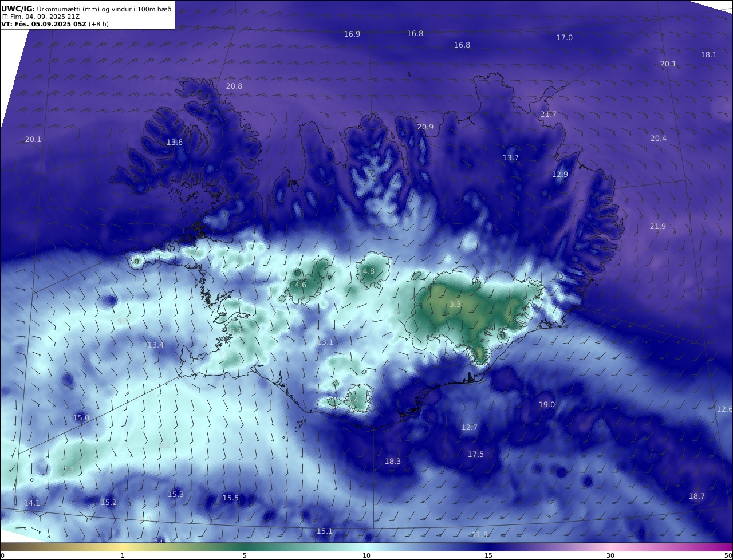
Task: Click the 3.3 value on the large olive-green glacier
Action: pyautogui.click(x=455, y=305)
